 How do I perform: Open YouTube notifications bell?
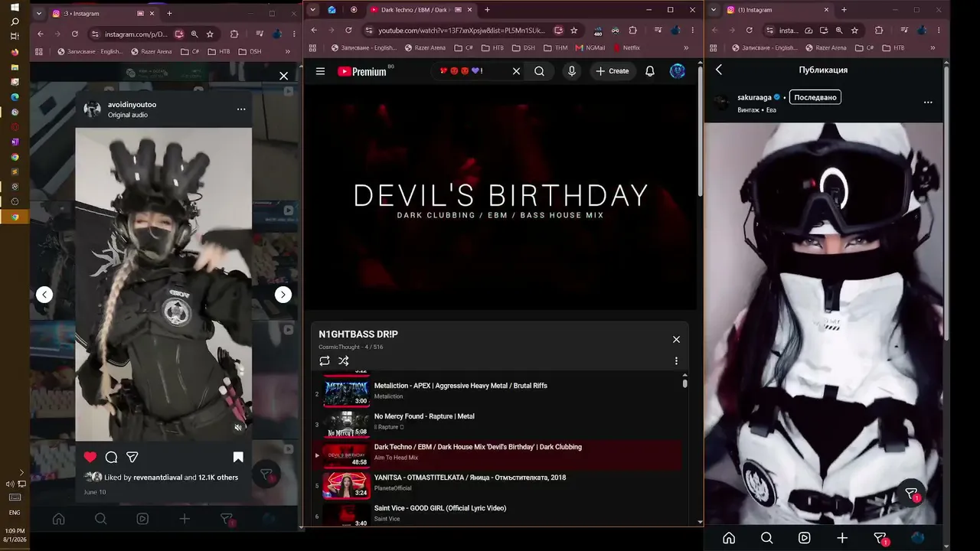point(650,71)
